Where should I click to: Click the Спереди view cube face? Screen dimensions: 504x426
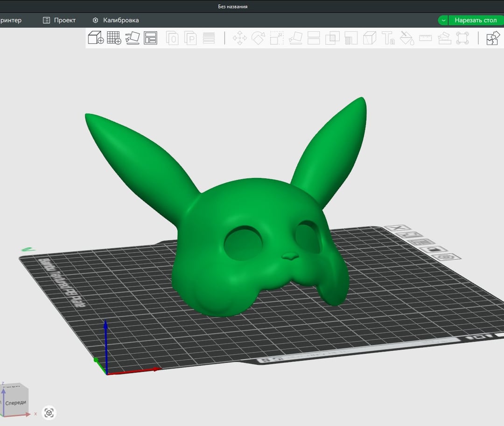(16, 402)
